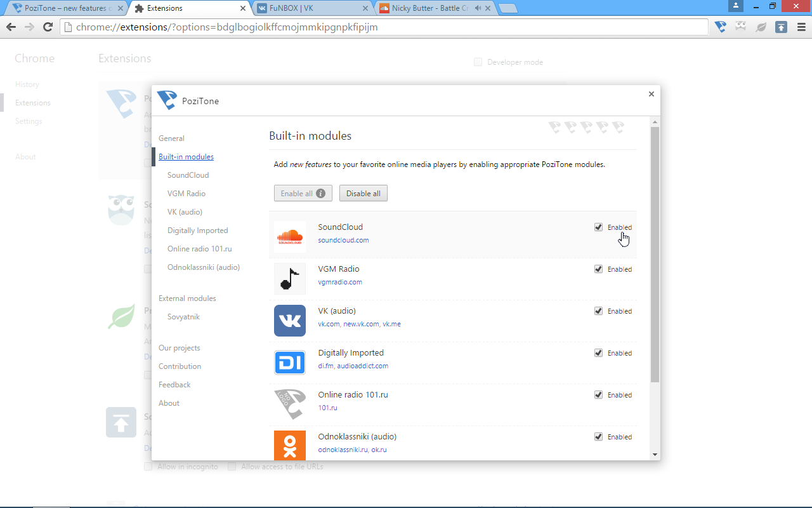The image size is (812, 508).
Task: Toggle Allow access to file URLs checkbox
Action: (x=232, y=466)
